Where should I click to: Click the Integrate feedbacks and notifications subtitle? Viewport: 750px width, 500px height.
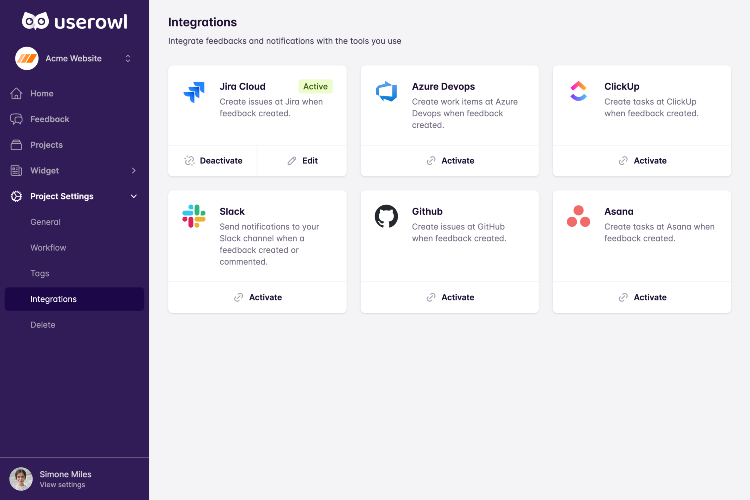[285, 41]
